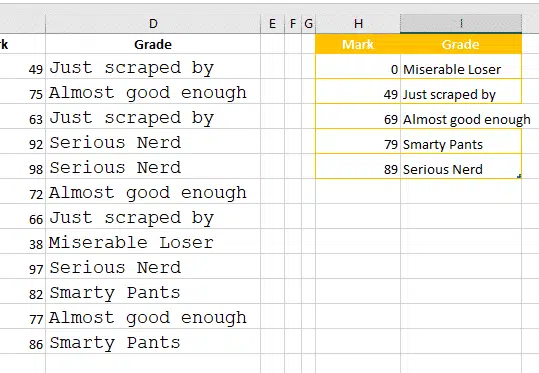Select column E header
The image size is (539, 373).
[x=273, y=24]
